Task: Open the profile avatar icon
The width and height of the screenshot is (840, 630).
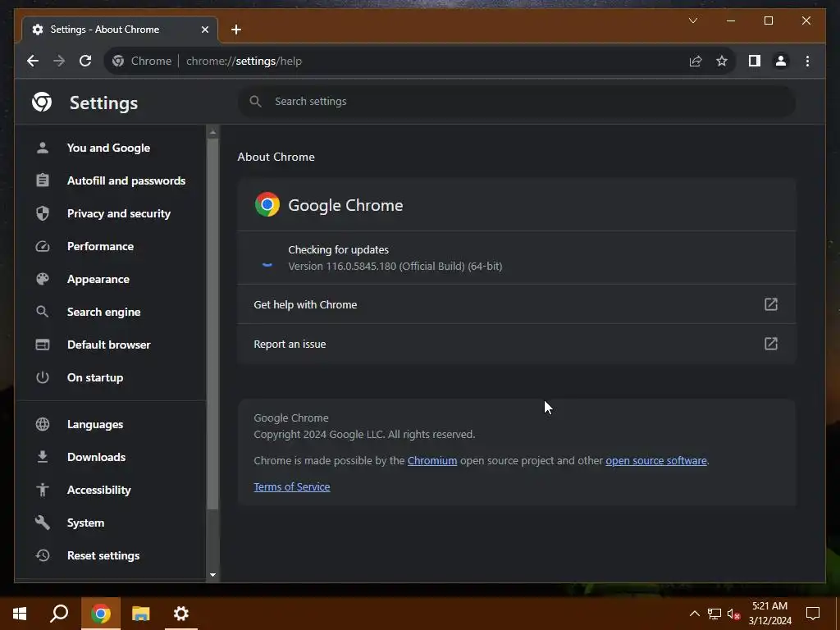Action: click(x=781, y=61)
